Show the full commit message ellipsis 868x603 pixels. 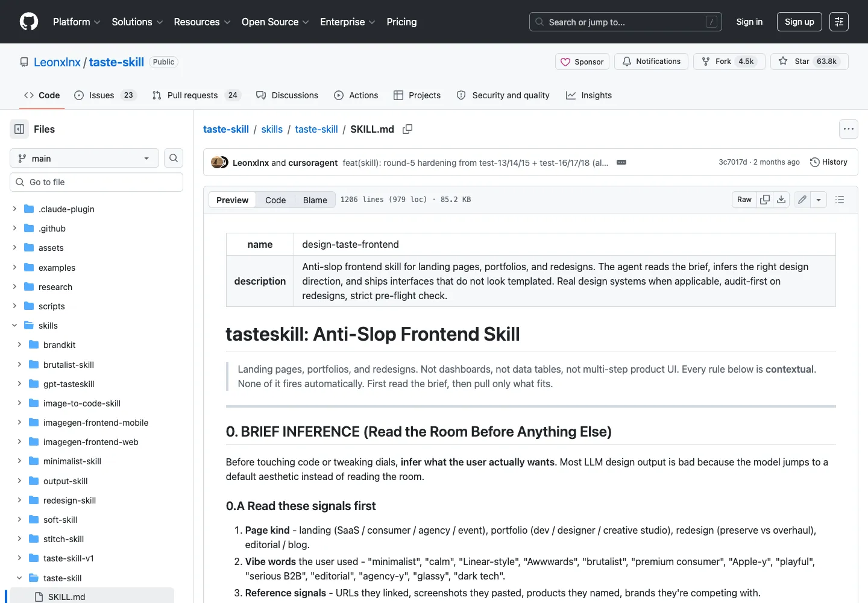point(621,162)
